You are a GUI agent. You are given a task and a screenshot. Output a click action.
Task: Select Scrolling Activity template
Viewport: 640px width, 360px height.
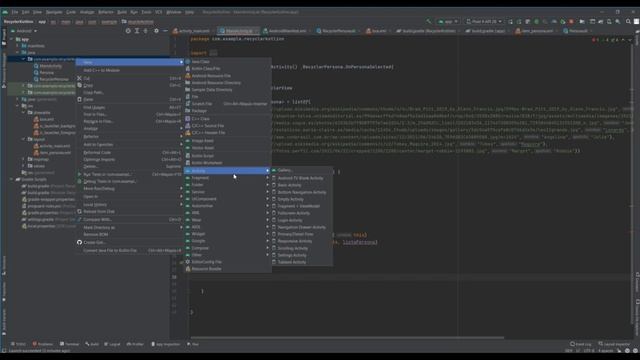pos(302,248)
